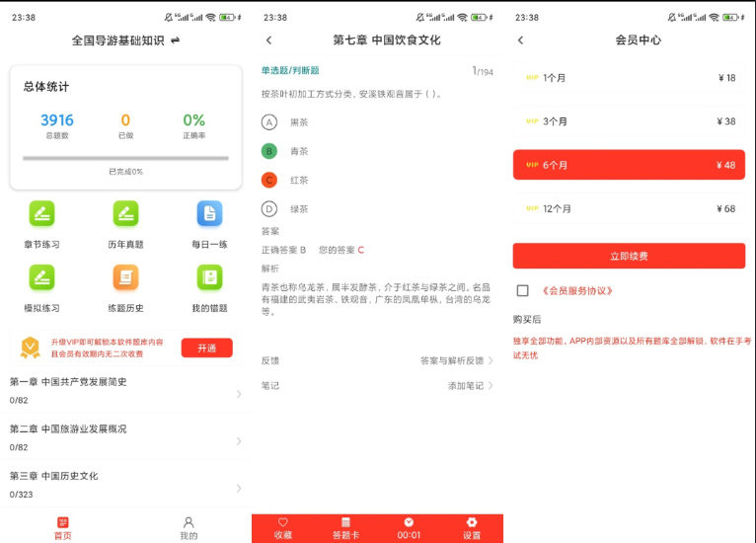The image size is (756, 543).
Task: Tap the 青茶也称乌龙茶 explanation paragraph
Action: 376,299
